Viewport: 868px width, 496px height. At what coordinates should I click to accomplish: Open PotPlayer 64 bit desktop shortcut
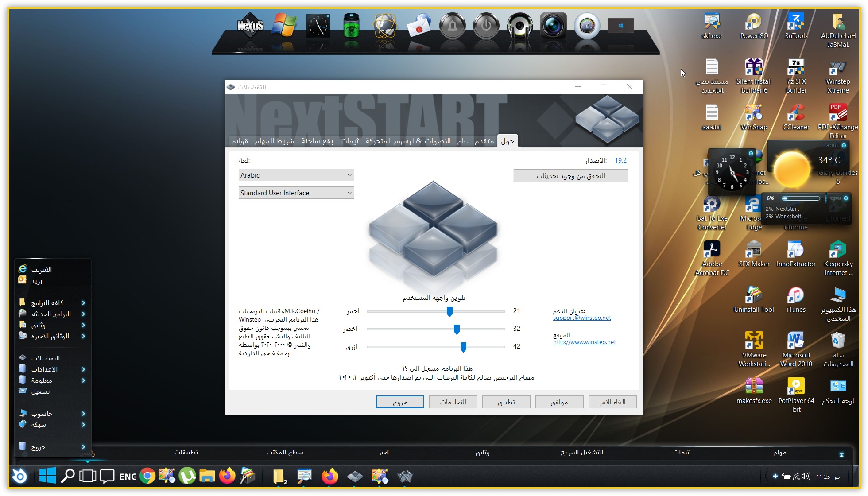pyautogui.click(x=796, y=395)
